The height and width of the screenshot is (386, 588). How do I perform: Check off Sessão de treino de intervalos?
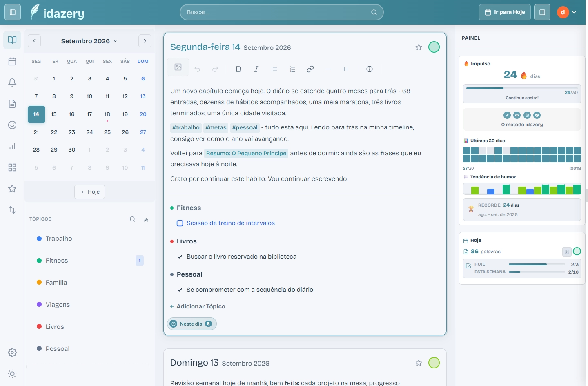point(180,223)
